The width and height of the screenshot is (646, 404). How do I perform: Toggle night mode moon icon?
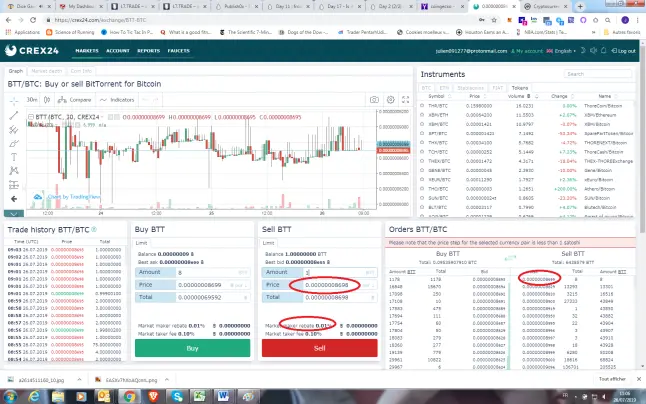click(x=583, y=51)
